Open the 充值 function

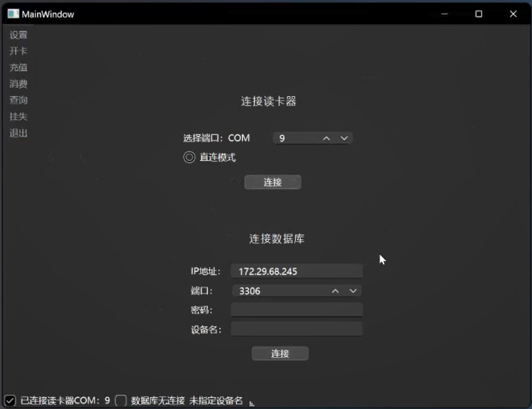[18, 67]
